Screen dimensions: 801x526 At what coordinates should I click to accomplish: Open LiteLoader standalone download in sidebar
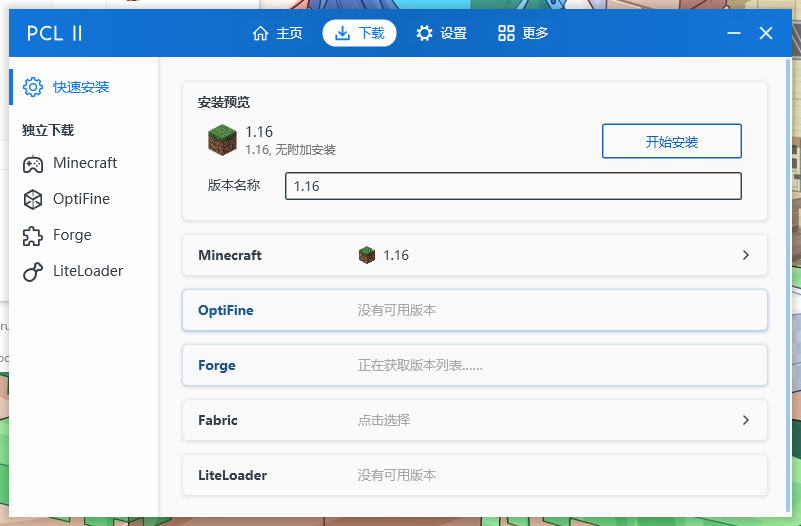click(83, 271)
